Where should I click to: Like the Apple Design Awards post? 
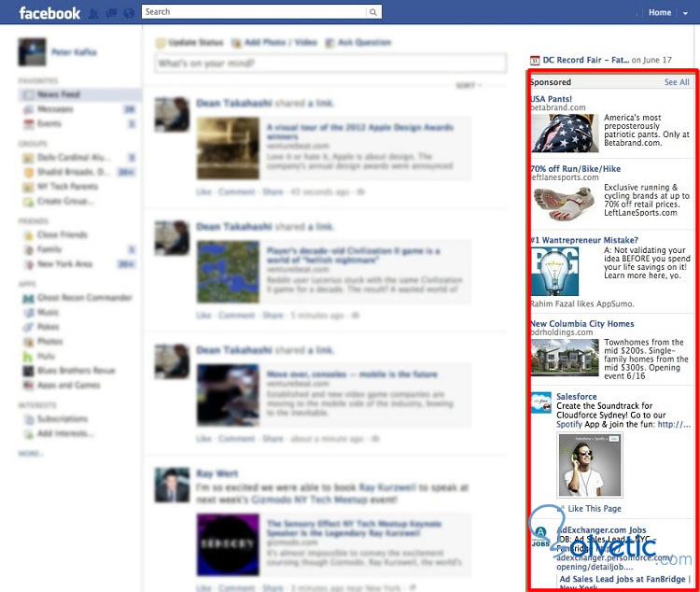(203, 192)
